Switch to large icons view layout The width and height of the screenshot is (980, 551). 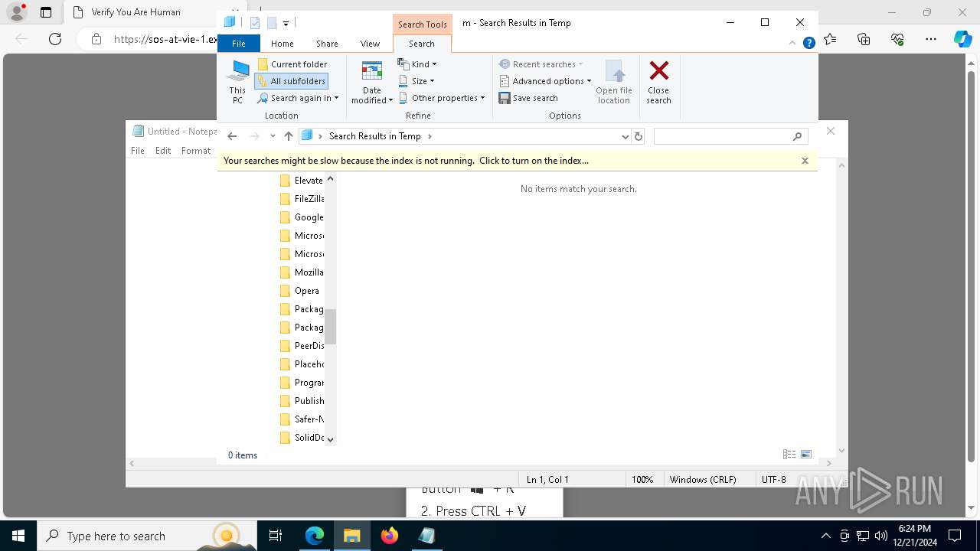coord(806,455)
